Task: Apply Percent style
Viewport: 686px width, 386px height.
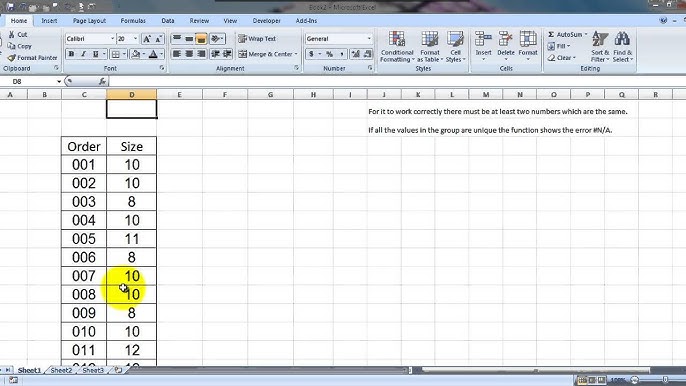Action: pyautogui.click(x=329, y=54)
